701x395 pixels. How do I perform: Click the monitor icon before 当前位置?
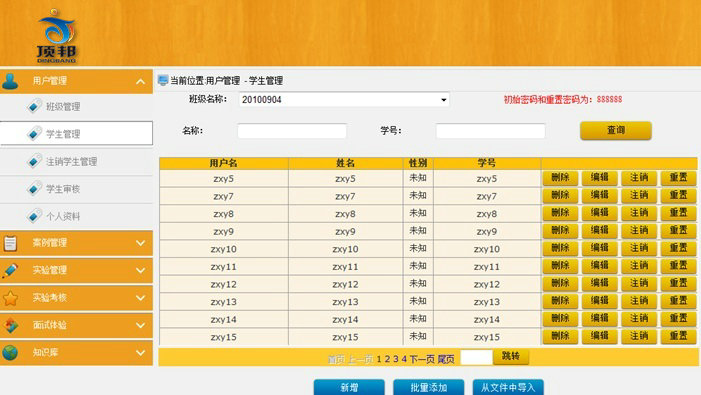pos(163,80)
